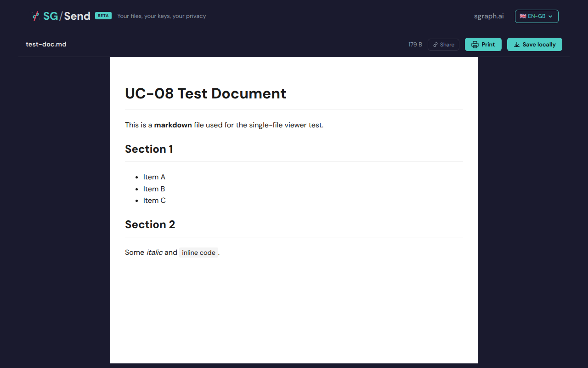Screen dimensions: 588x368
Task: Click the tagline Your files, your keys, your privacy
Action: click(x=161, y=16)
